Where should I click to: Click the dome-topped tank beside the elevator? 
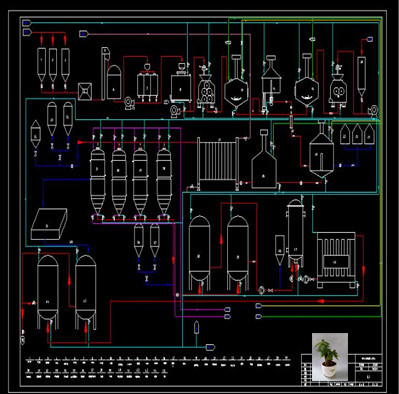[x=114, y=82]
